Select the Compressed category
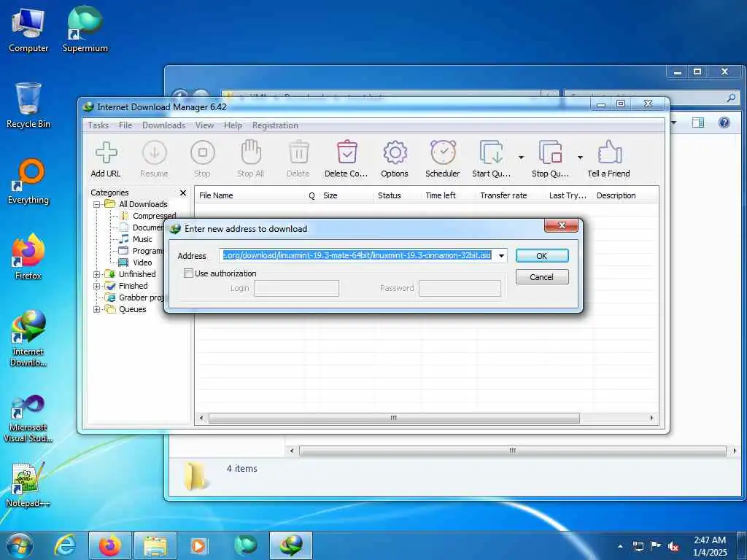The height and width of the screenshot is (560, 747). tap(147, 216)
